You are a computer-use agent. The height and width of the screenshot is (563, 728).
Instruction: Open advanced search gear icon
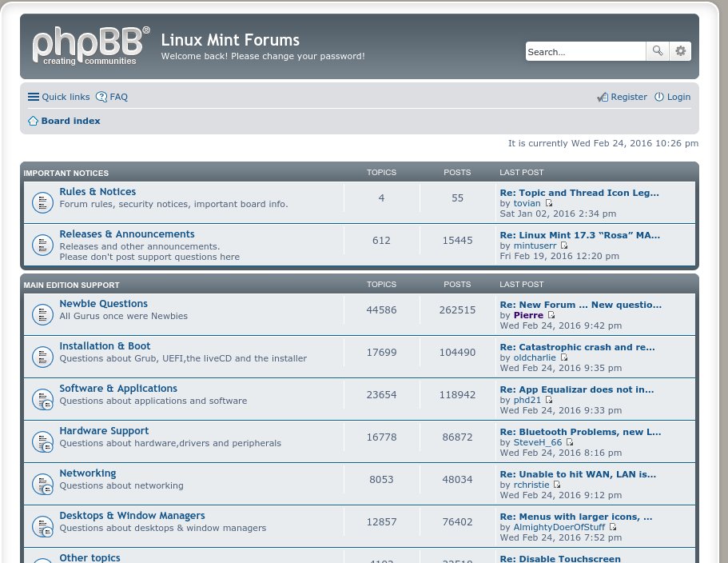[680, 51]
